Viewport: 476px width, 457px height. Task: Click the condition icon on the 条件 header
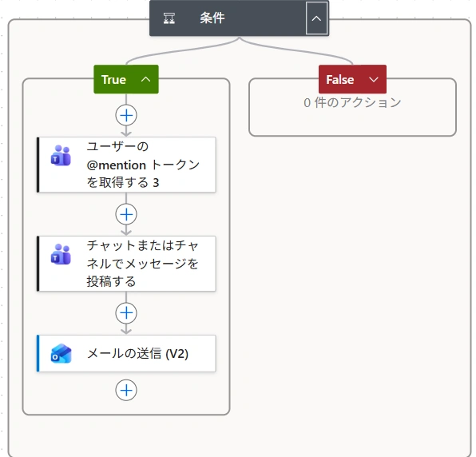(169, 18)
